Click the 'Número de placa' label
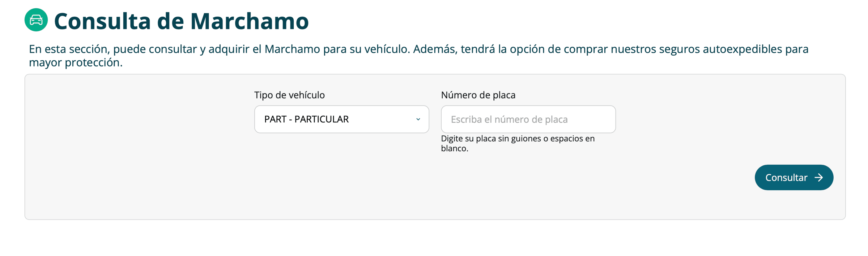The height and width of the screenshot is (256, 868). 478,95
